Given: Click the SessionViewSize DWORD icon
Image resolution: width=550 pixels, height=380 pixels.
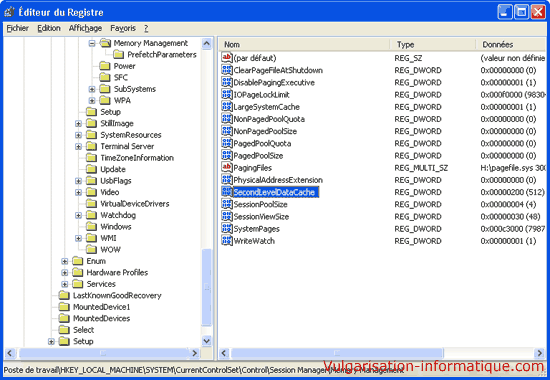Looking at the screenshot, I should [x=227, y=216].
